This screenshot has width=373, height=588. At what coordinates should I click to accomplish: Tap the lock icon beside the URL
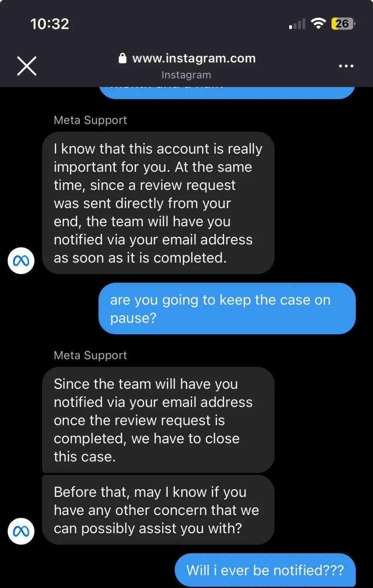(x=123, y=58)
